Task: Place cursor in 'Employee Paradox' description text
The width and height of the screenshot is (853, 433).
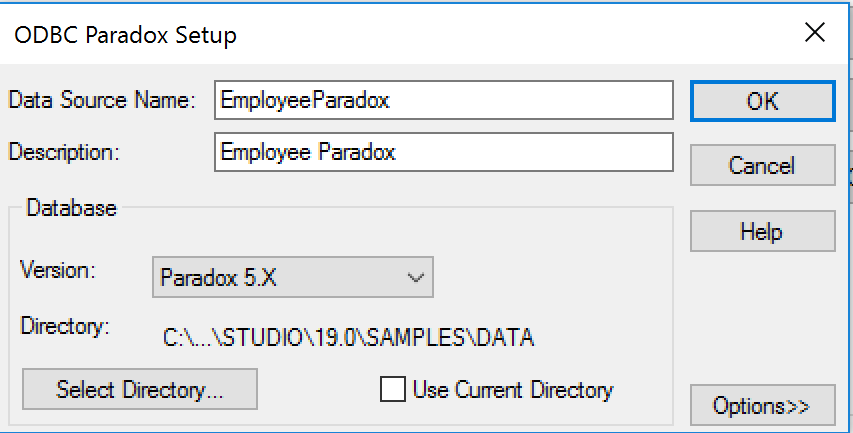Action: [x=308, y=152]
